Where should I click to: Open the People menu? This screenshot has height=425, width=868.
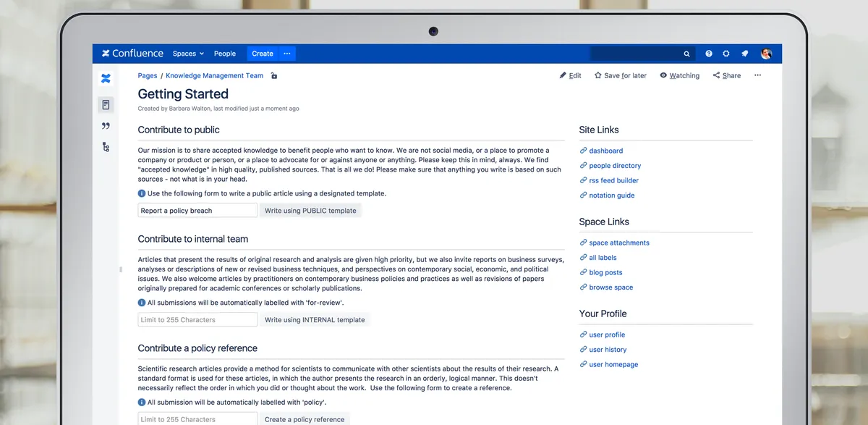(225, 54)
